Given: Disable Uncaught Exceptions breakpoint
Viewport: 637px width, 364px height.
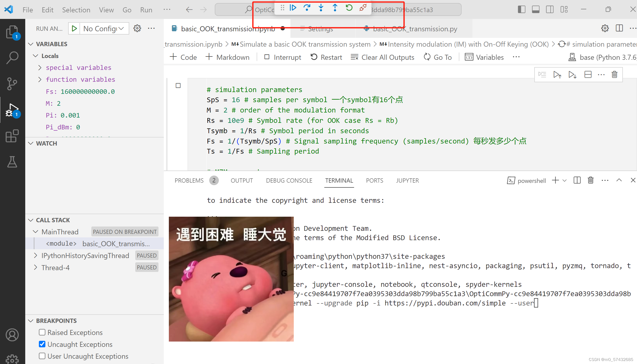Looking at the screenshot, I should pos(42,344).
